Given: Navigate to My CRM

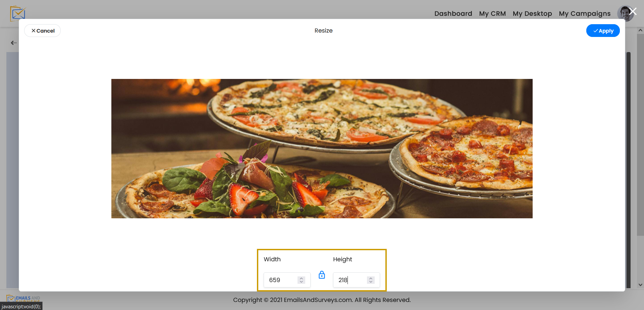Looking at the screenshot, I should pyautogui.click(x=492, y=13).
